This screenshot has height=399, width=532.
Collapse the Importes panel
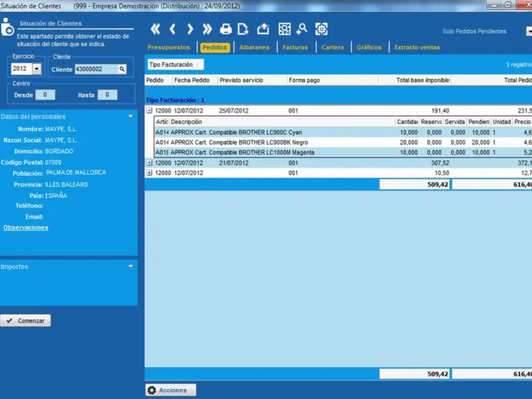(x=130, y=267)
